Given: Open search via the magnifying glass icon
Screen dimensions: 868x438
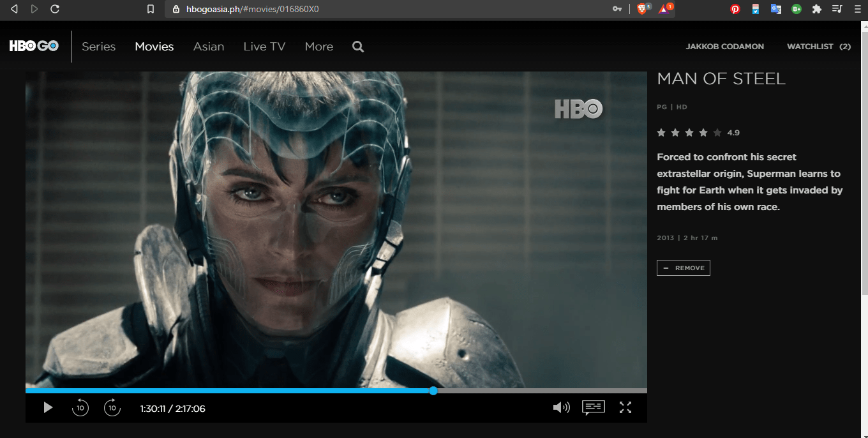Looking at the screenshot, I should tap(357, 46).
